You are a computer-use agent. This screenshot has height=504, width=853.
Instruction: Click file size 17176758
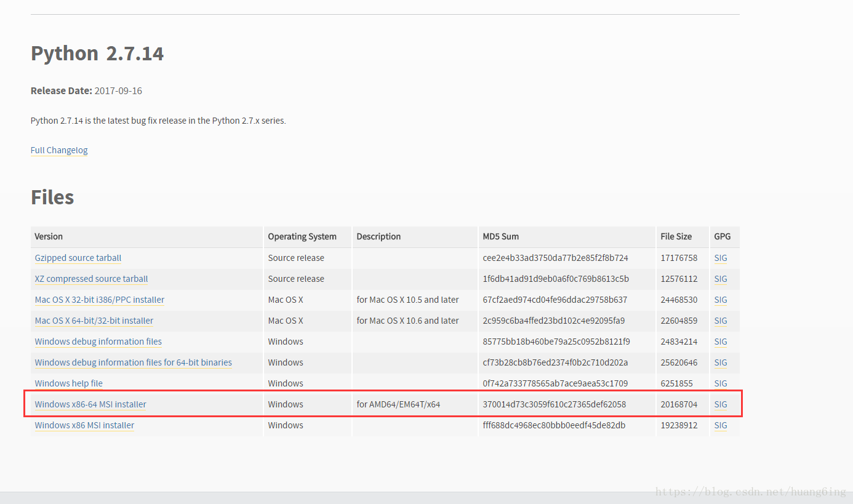[x=679, y=258]
